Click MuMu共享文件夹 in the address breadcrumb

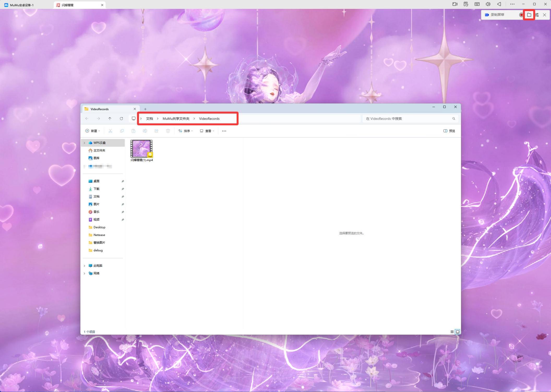pyautogui.click(x=176, y=118)
